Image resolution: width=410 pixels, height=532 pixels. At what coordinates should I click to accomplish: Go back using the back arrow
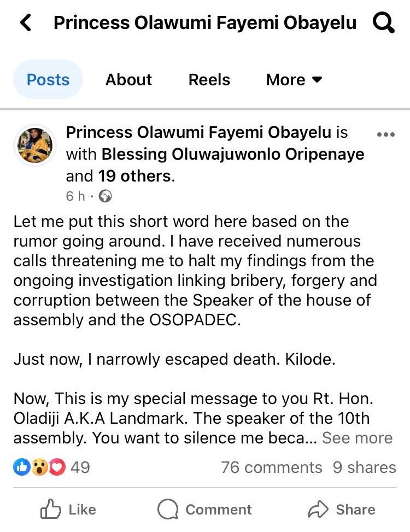26,22
